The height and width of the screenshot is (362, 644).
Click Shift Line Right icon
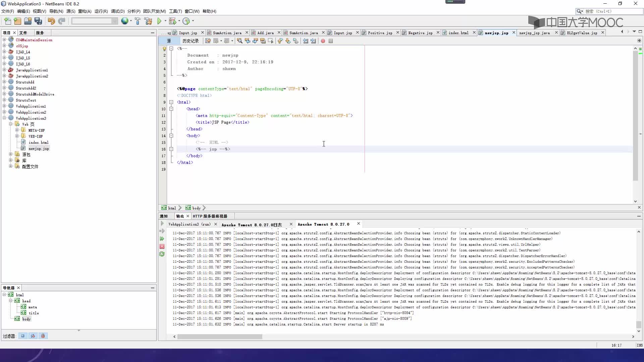[313, 41]
